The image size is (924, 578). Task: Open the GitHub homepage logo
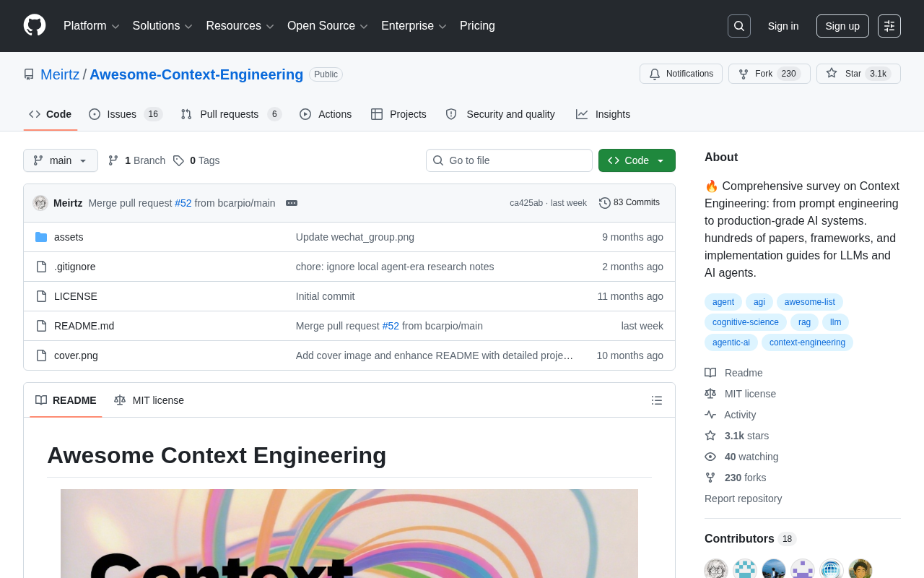point(35,25)
